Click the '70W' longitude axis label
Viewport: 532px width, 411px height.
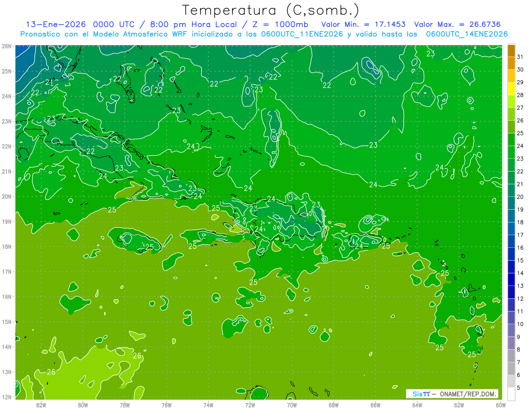pos(292,405)
